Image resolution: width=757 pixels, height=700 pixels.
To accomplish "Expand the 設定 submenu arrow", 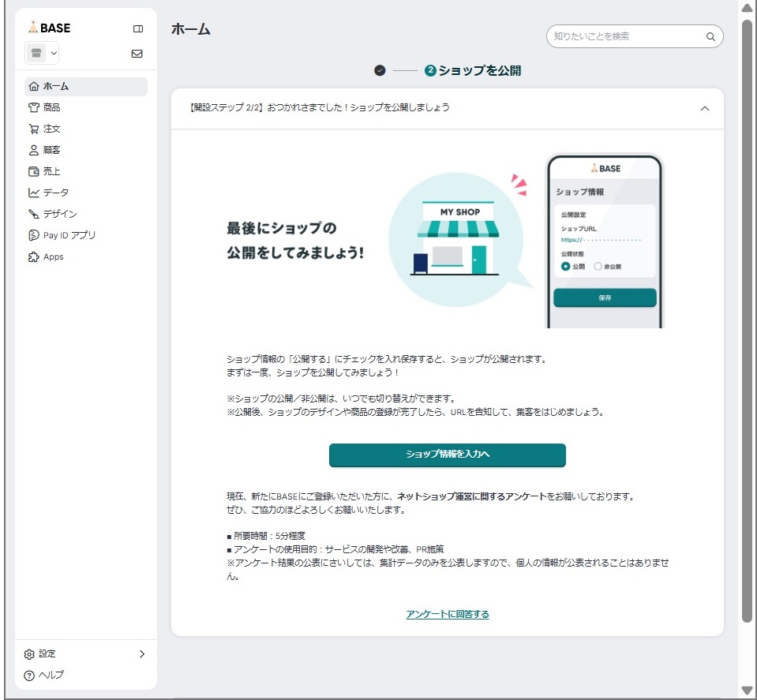I will coord(142,654).
